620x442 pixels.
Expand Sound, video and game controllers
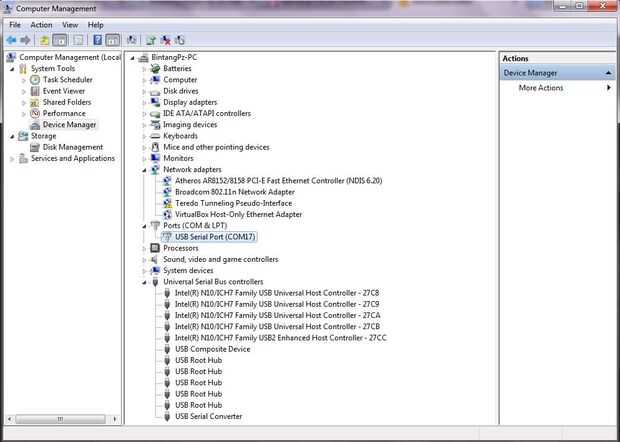(144, 260)
